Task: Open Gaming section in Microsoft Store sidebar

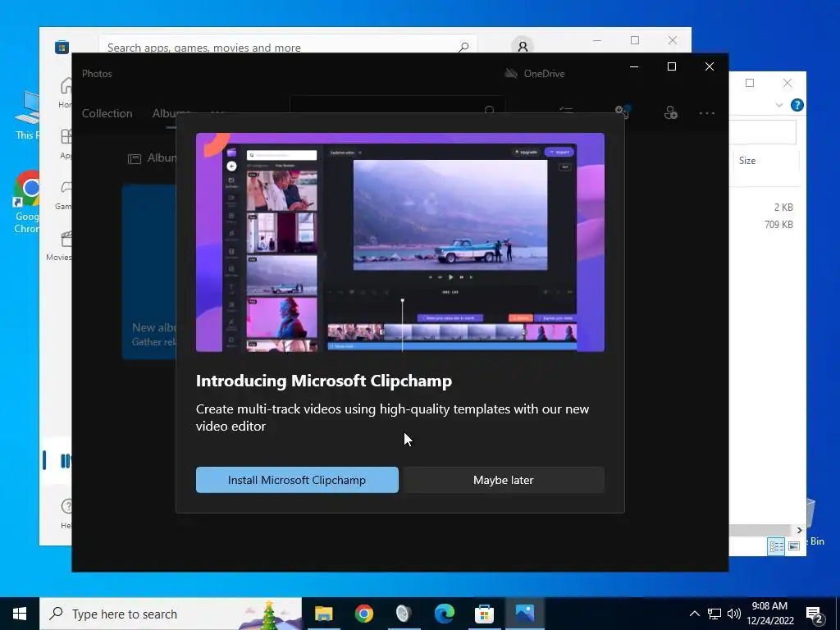Action: [64, 195]
